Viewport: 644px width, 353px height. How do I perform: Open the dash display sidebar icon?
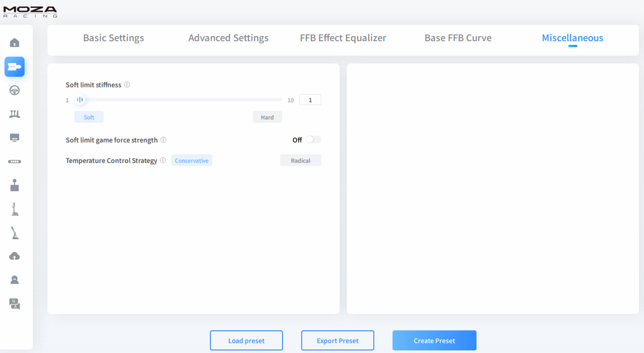coord(14,137)
